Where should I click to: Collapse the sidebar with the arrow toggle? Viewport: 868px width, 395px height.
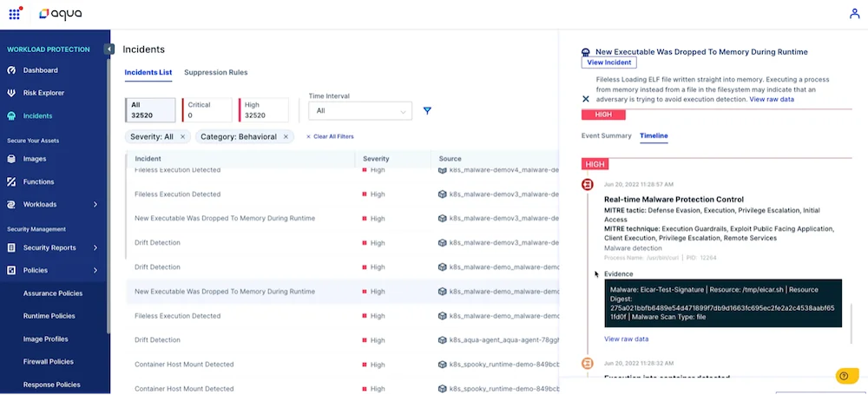tap(109, 49)
